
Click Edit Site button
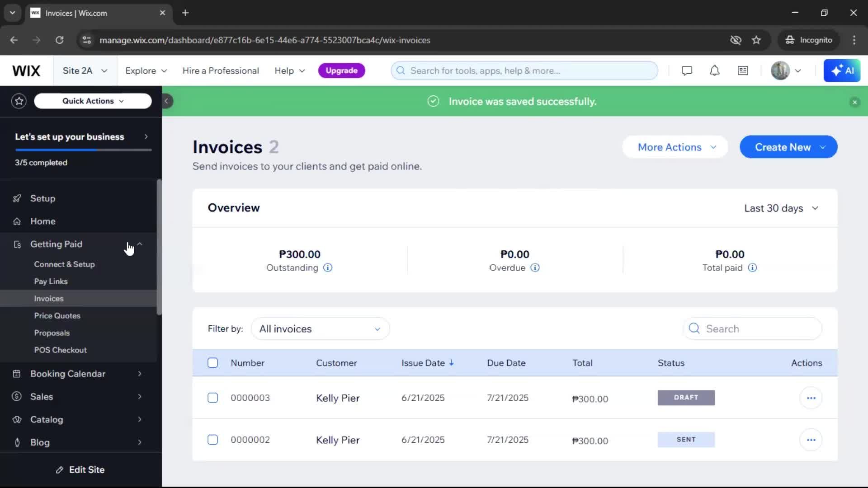80,470
